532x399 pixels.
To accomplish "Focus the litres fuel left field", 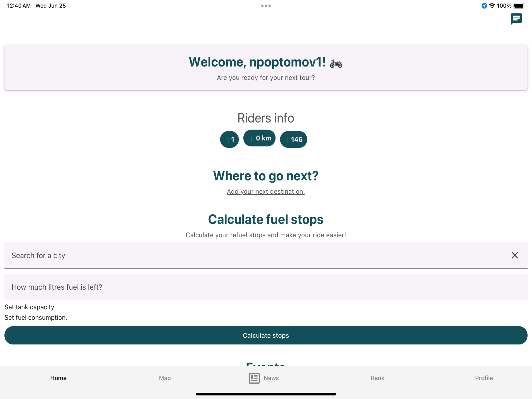I will (x=266, y=287).
